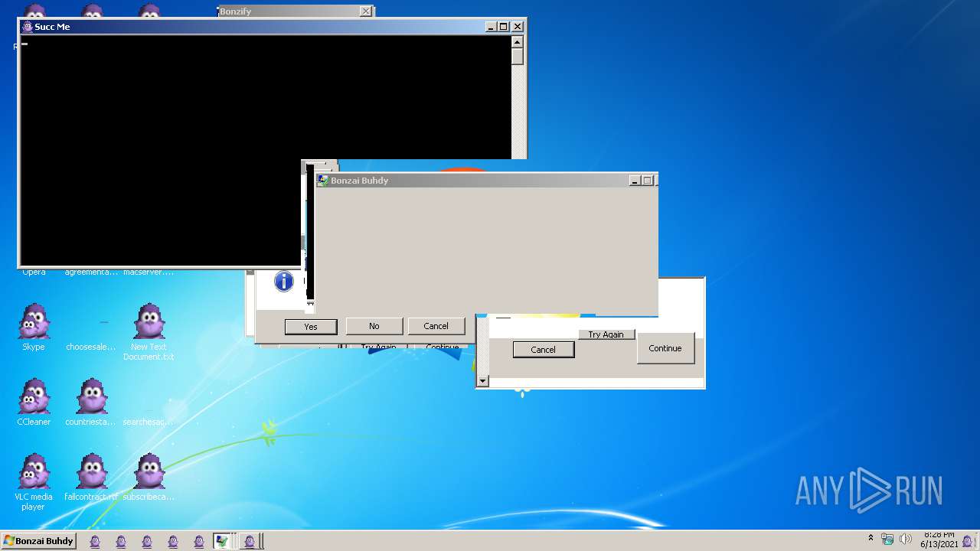Click the scroll down arrow in the right dialog

(482, 381)
